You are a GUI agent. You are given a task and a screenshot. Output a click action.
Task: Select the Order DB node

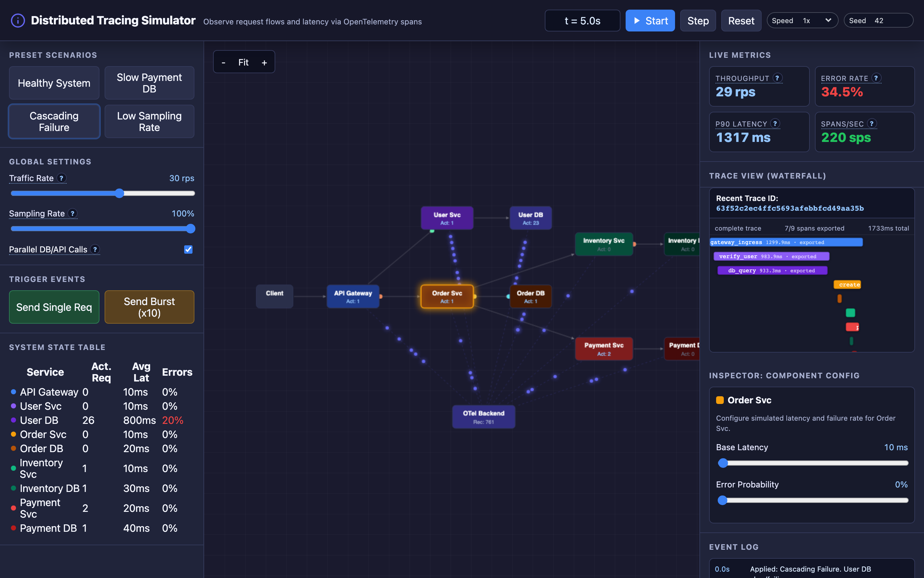click(531, 296)
